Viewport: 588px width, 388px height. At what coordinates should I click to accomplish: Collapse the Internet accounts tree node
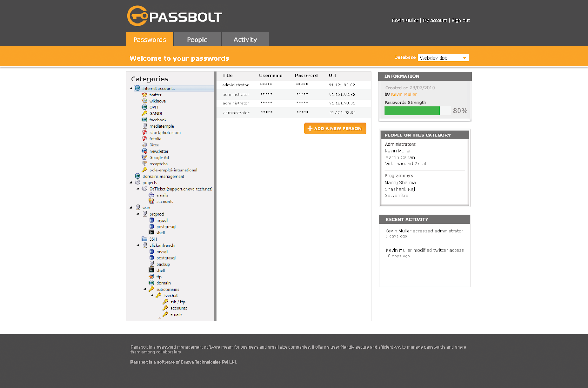click(130, 88)
